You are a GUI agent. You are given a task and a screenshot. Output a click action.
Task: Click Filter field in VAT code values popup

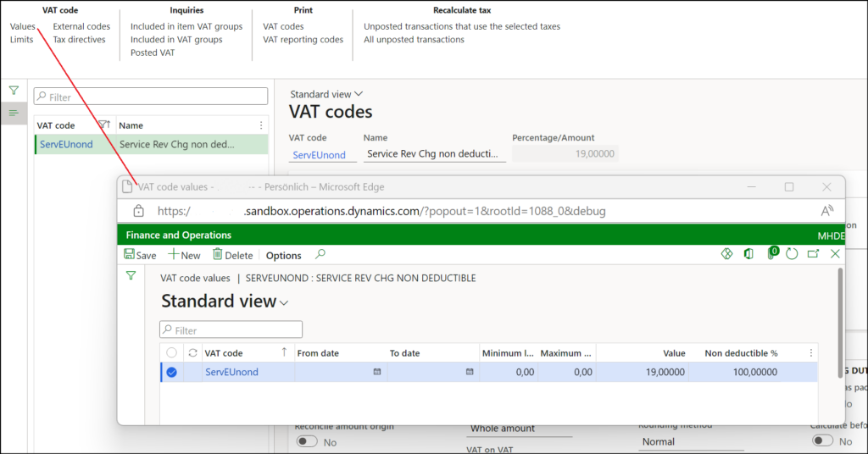point(231,329)
